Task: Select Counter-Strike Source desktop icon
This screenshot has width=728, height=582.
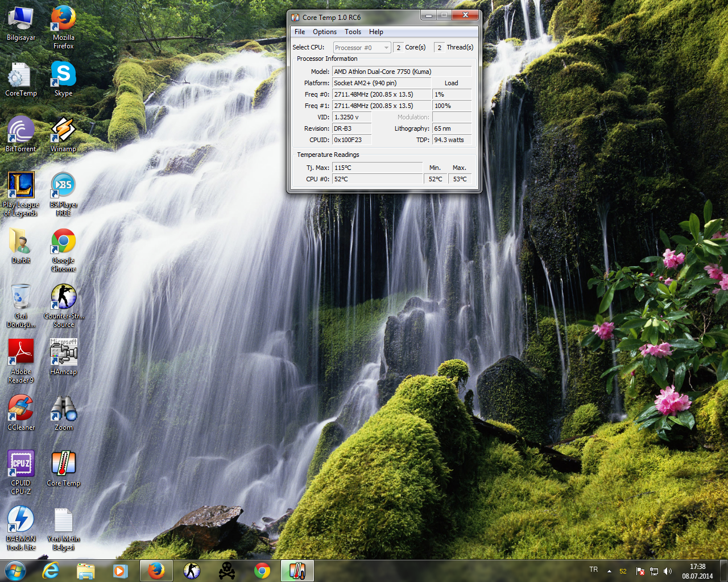Action: 64,306
